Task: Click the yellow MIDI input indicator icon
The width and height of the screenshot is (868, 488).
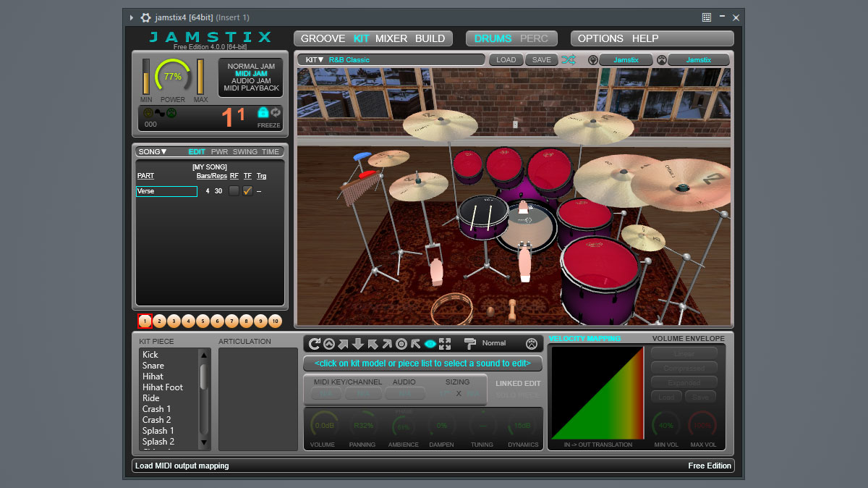Action: [148, 113]
